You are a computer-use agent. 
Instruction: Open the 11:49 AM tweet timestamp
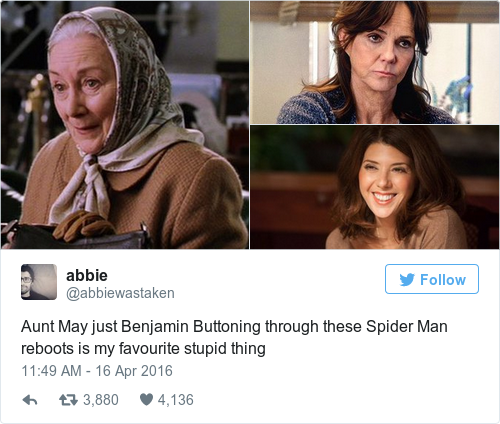tap(51, 371)
